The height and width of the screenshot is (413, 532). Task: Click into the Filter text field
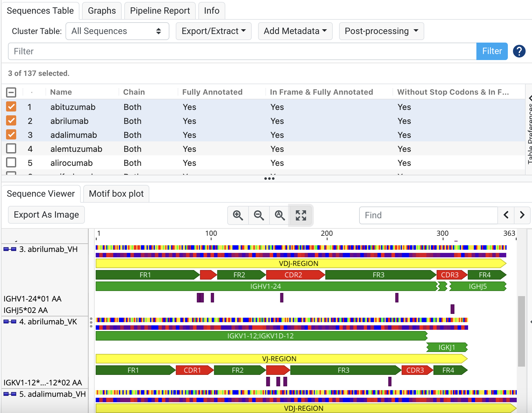[x=242, y=51]
